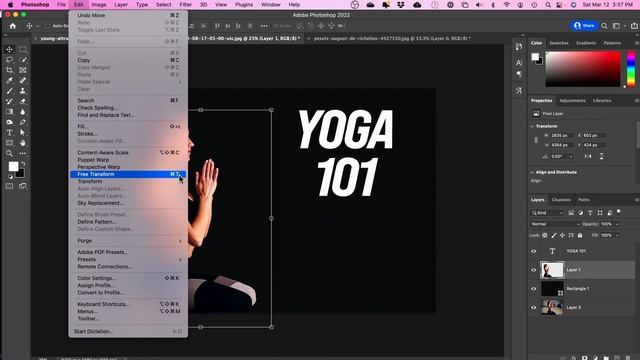Toggle lock position icon

[x=562, y=236]
